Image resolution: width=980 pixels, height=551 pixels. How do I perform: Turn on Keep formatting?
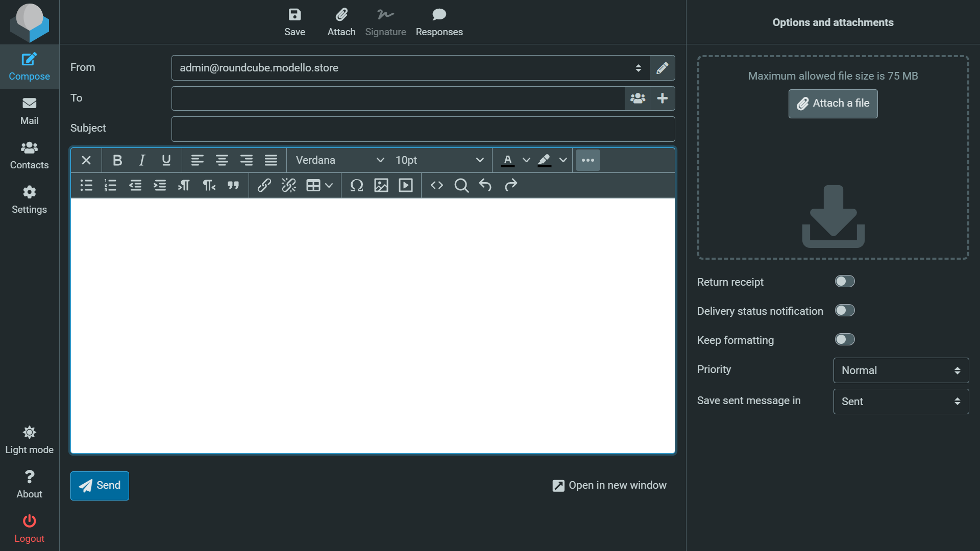tap(845, 340)
